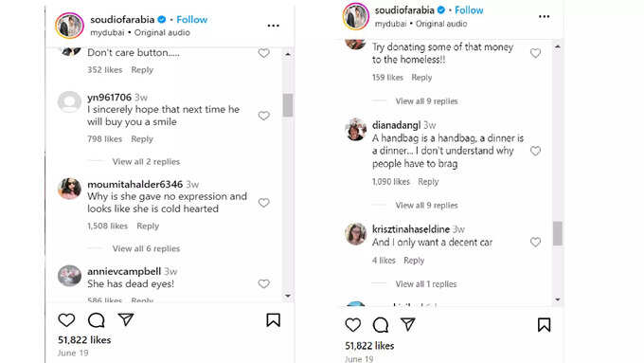This screenshot has width=644, height=363.
Task: Expand View all 1 replies under krisztinahaseldine
Action: point(426,284)
